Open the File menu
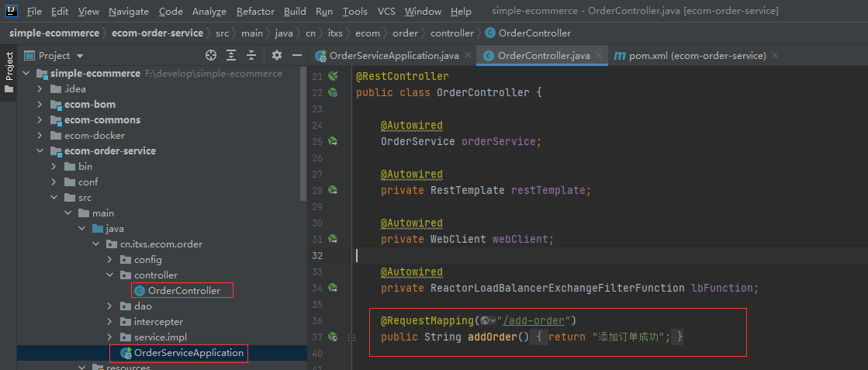The image size is (868, 370). coord(34,11)
